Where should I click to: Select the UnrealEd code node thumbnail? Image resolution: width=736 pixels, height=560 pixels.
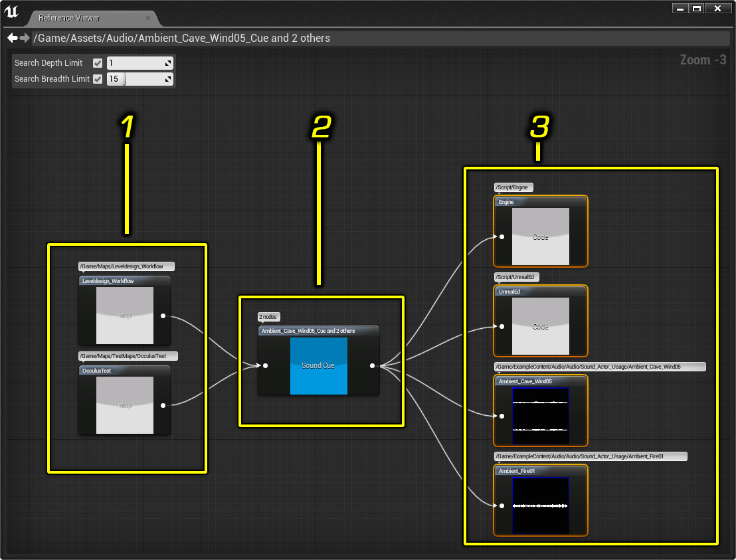tap(540, 326)
